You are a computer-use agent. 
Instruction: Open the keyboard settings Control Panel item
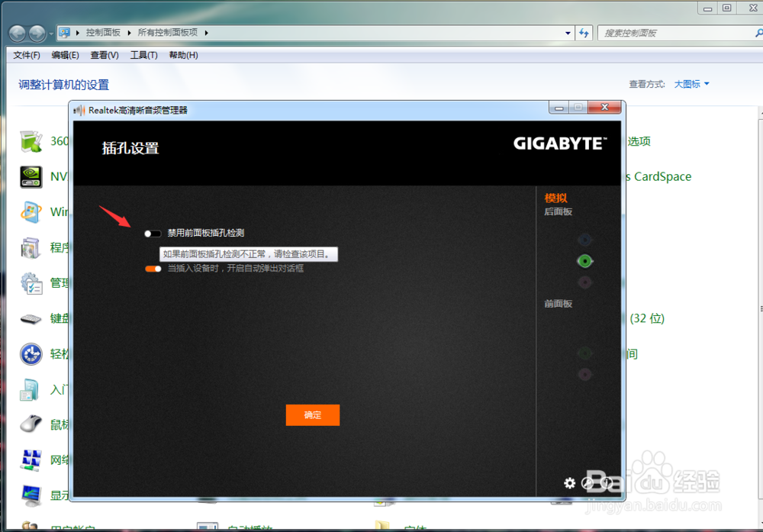pyautogui.click(x=31, y=318)
